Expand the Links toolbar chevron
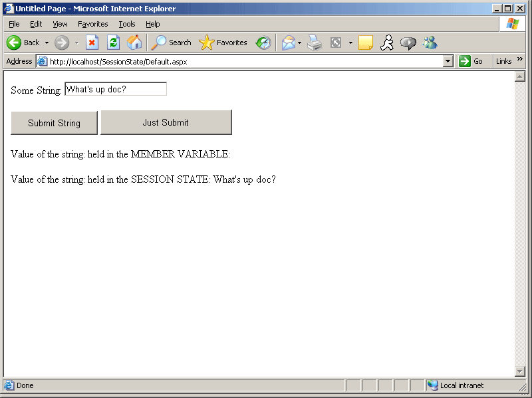532x398 pixels. (x=520, y=59)
